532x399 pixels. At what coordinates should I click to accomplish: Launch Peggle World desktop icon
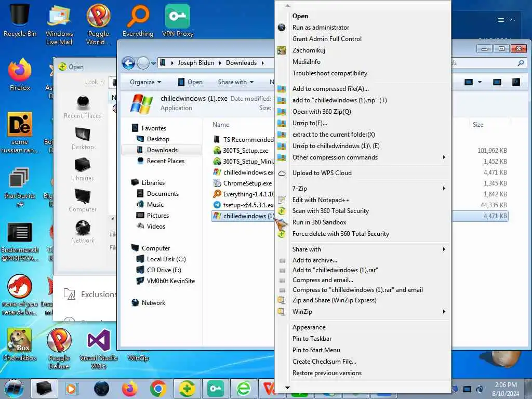[98, 24]
